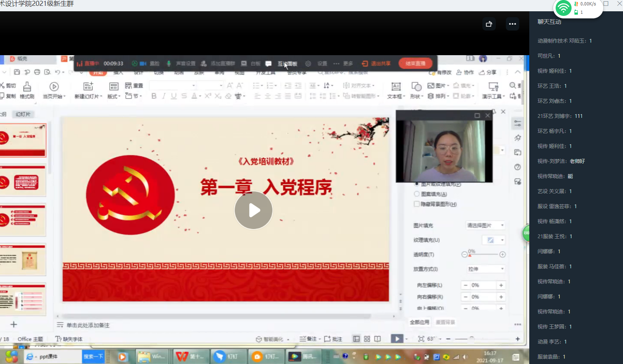Select the 图片或纹理填充 radio button

(x=417, y=184)
